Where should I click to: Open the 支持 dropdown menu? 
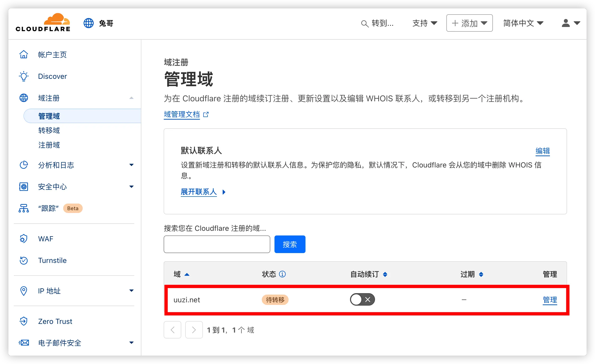point(425,23)
